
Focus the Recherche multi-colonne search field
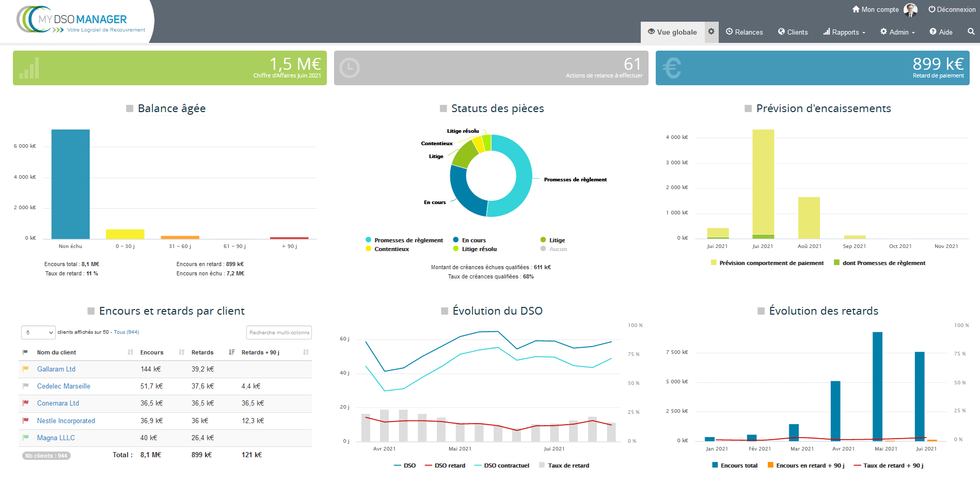(x=279, y=332)
